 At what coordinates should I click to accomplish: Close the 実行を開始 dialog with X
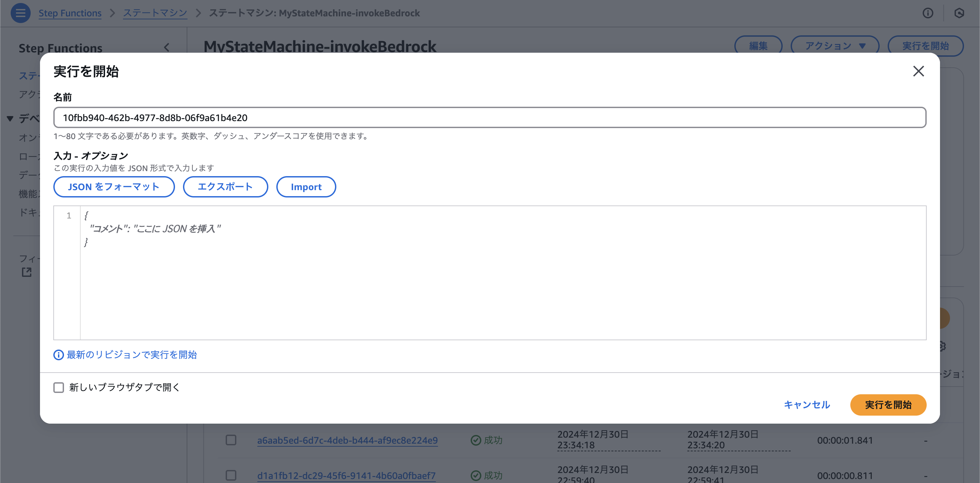pos(918,71)
